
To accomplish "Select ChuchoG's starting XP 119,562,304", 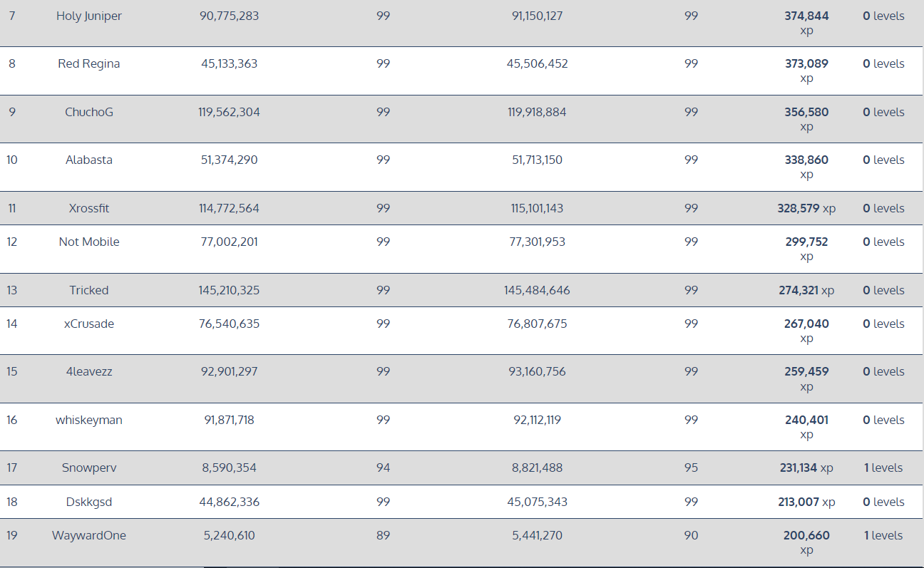I will pyautogui.click(x=229, y=112).
